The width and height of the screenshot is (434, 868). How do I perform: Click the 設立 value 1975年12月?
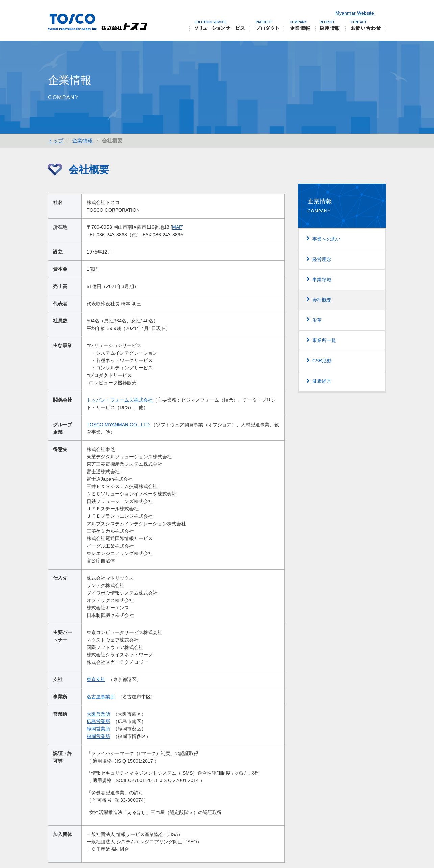(x=99, y=252)
